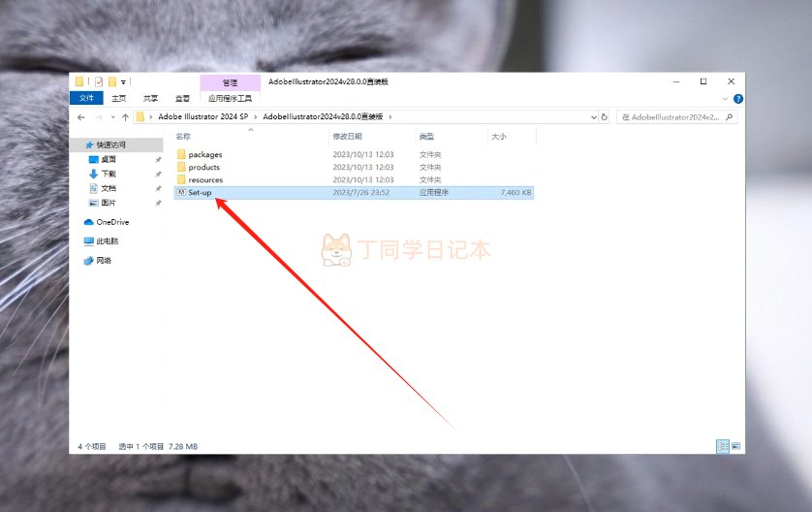Image resolution: width=812 pixels, height=512 pixels.
Task: Sort by the 大小 column header
Action: pyautogui.click(x=499, y=137)
